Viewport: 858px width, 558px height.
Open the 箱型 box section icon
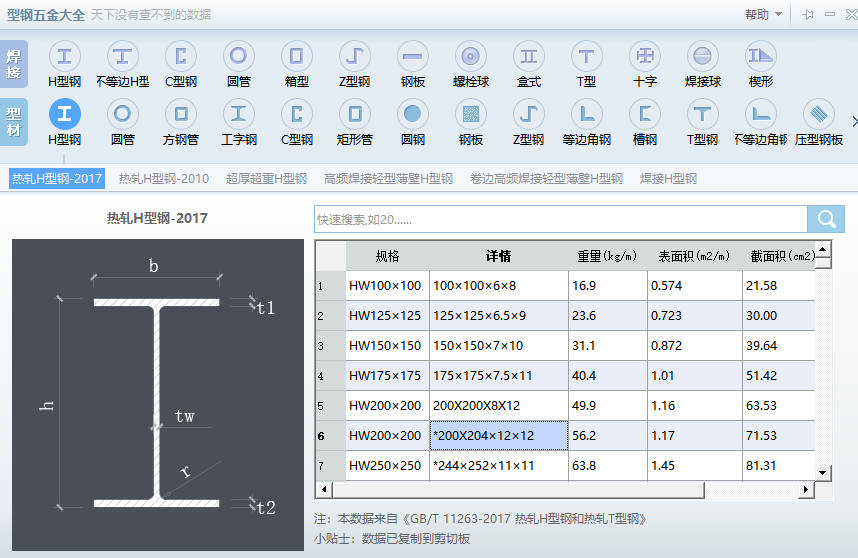point(297,56)
